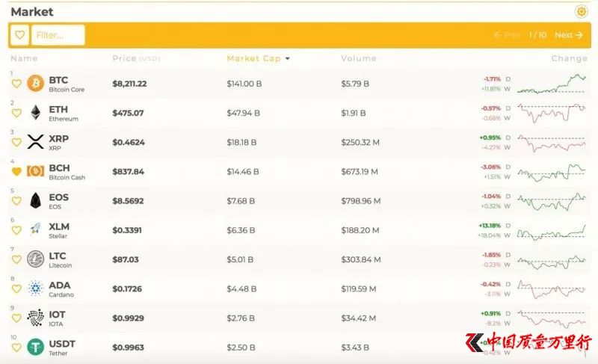The image size is (598, 364).
Task: Click the EOS black logo
Action: pos(35,200)
